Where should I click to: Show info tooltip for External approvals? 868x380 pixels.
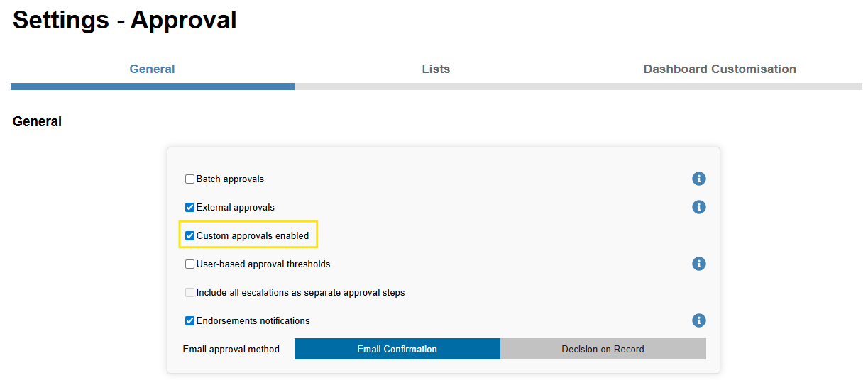[699, 207]
